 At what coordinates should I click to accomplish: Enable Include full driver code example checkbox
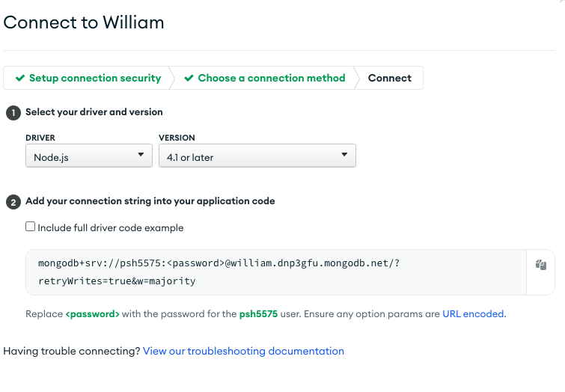pos(30,227)
